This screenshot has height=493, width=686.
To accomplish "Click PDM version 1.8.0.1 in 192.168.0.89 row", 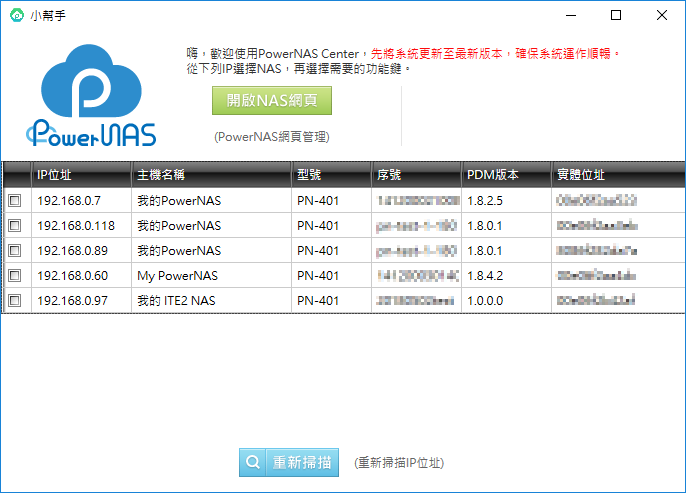I will [x=485, y=251].
